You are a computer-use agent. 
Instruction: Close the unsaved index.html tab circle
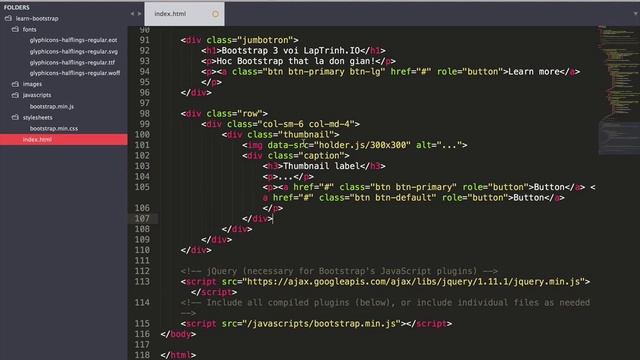[x=215, y=14]
